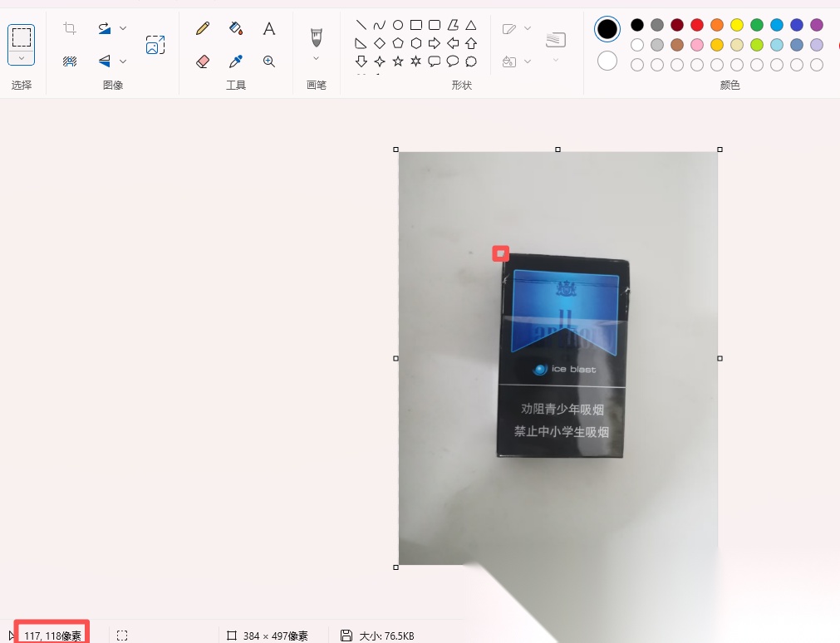Click the "大小: 76.5KB" file size text
Screen dimensions: 840x643
tap(387, 636)
